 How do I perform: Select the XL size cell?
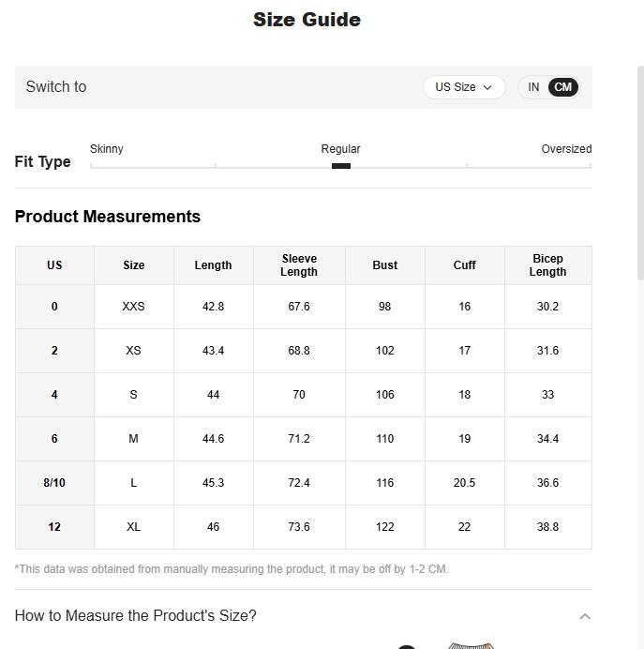coord(133,527)
